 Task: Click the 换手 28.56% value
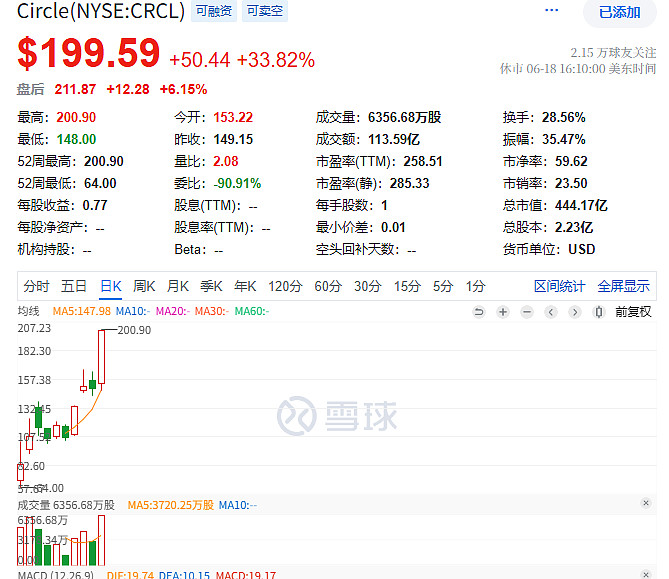pos(564,117)
